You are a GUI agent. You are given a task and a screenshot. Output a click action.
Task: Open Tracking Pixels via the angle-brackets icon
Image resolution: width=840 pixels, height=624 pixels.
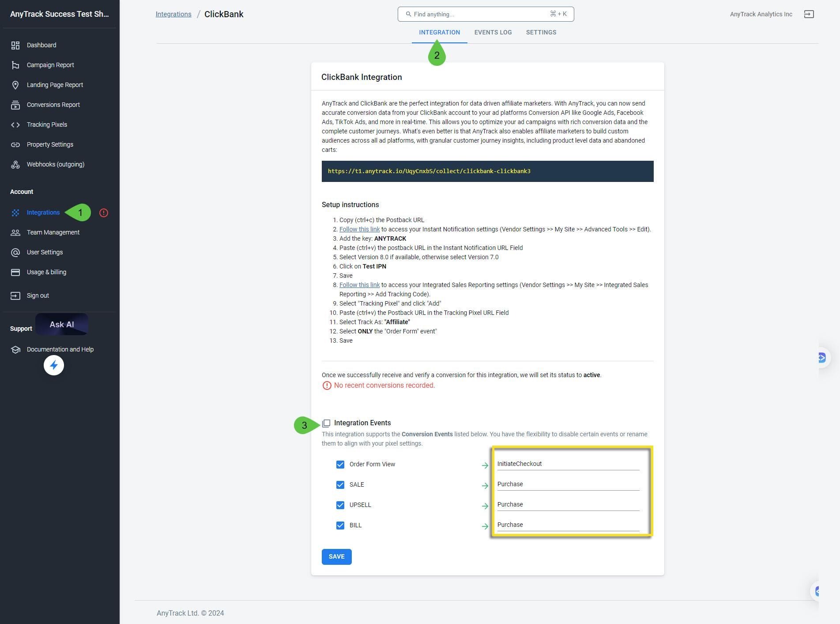click(16, 125)
